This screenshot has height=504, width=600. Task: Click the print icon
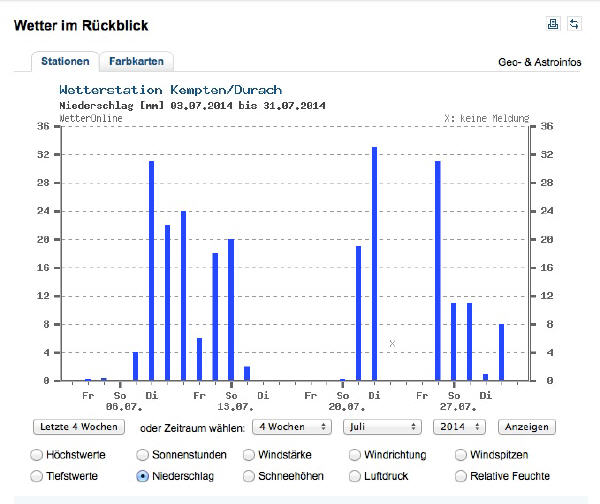[x=553, y=24]
